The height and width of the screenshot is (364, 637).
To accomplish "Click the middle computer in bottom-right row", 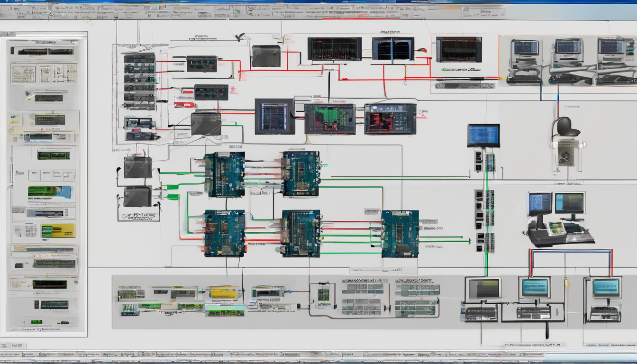I will point(534,298).
